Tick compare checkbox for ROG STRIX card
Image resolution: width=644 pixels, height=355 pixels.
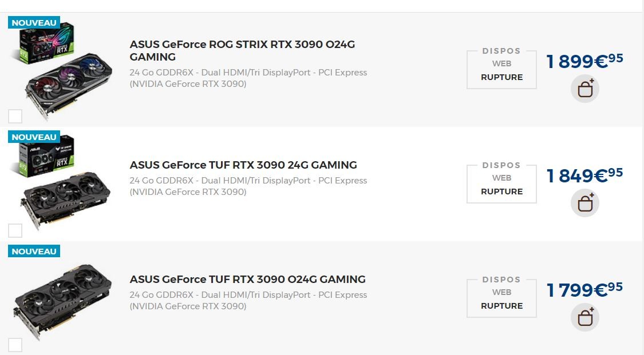[x=15, y=116]
